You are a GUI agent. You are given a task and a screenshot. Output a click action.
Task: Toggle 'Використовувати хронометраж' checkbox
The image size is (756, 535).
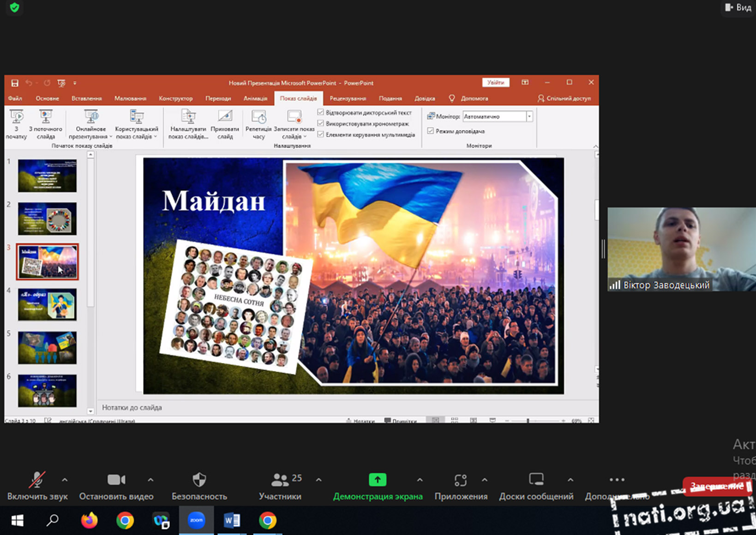pyautogui.click(x=321, y=123)
